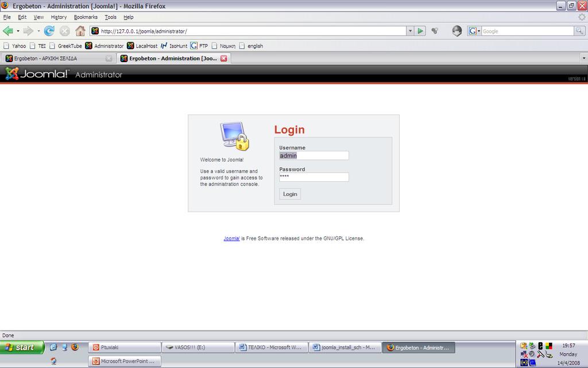
Task: Open the IsoHunt bookmark
Action: [x=174, y=46]
